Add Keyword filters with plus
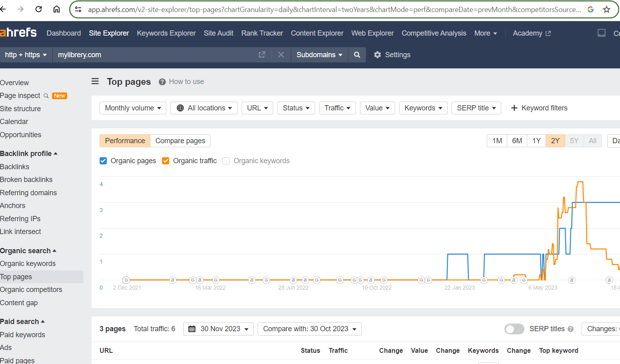 (x=539, y=108)
